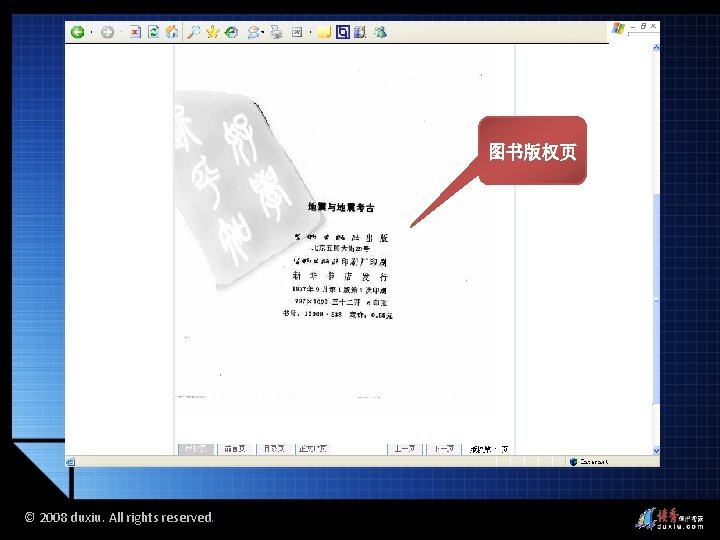Stop page loading with the red X icon

[135, 32]
